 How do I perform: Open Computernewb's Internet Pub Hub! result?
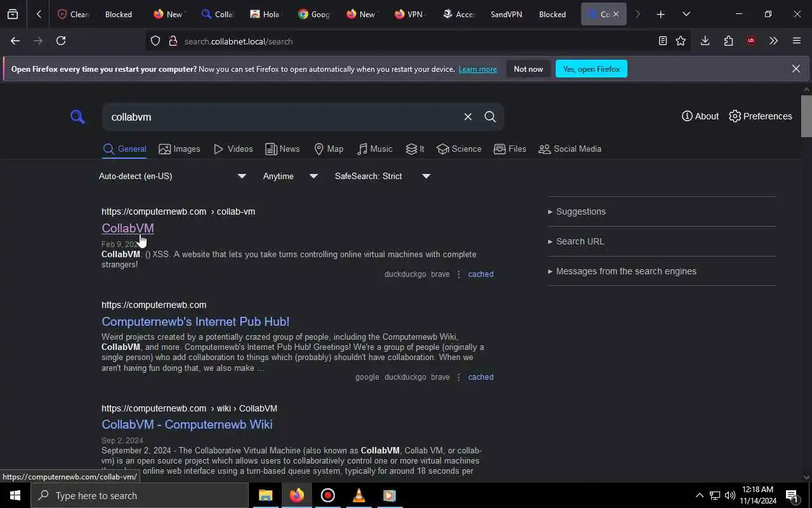click(x=195, y=321)
